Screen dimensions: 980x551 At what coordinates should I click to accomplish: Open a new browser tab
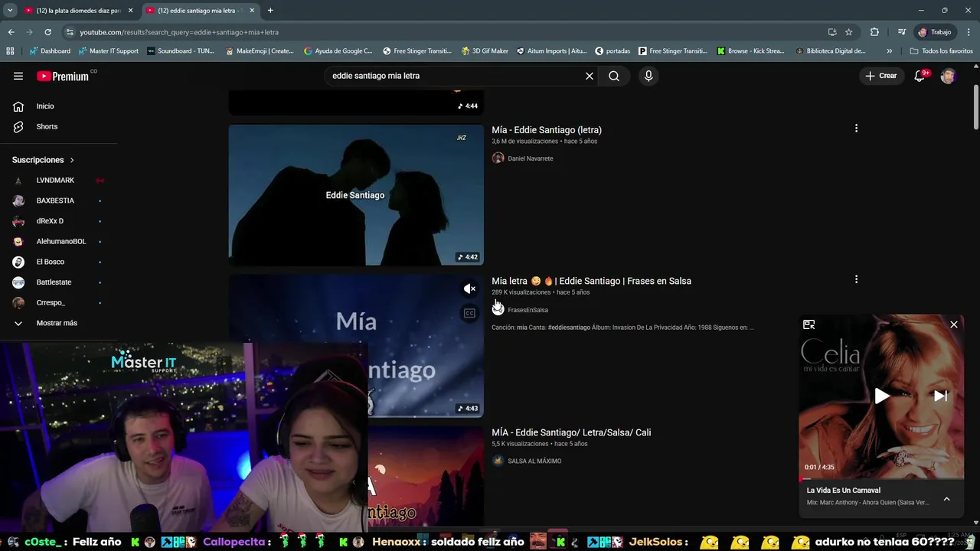click(x=270, y=11)
